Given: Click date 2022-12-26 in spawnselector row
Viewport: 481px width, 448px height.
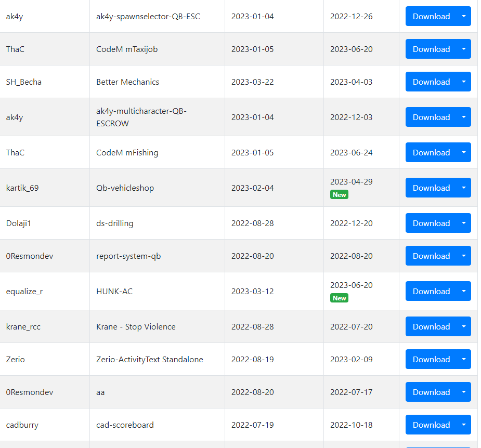Looking at the screenshot, I should 351,17.
